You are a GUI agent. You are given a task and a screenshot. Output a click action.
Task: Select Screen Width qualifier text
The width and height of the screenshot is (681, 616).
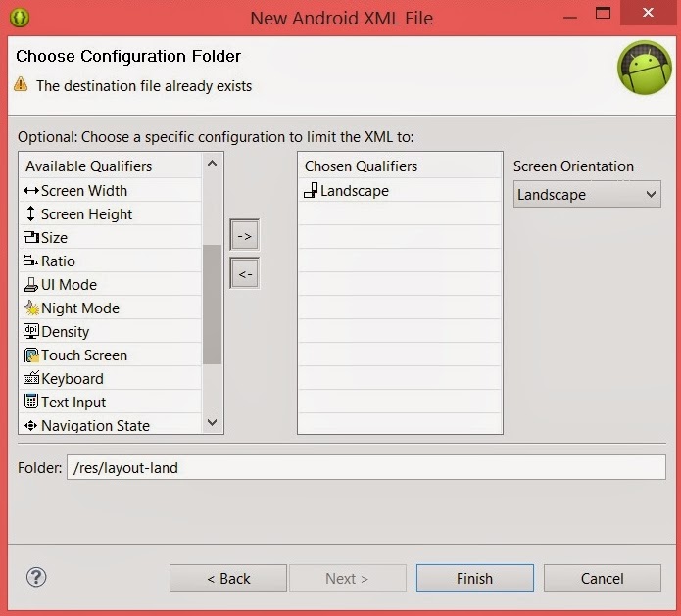click(x=84, y=191)
